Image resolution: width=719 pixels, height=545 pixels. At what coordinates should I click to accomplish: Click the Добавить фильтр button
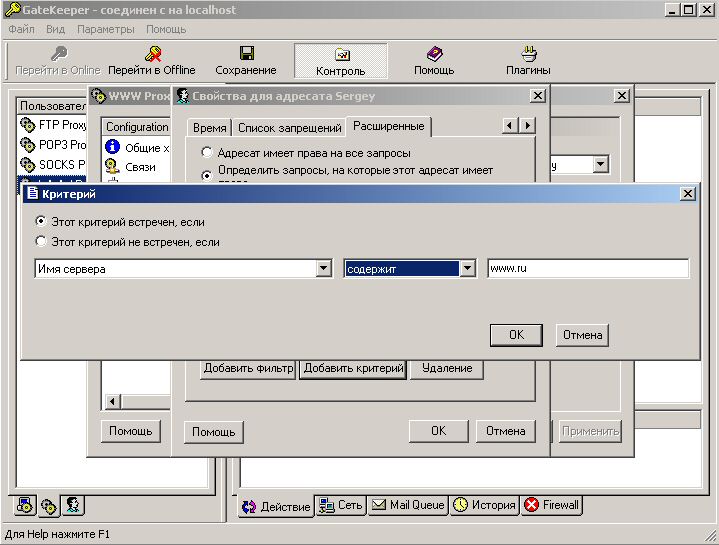pos(249,368)
